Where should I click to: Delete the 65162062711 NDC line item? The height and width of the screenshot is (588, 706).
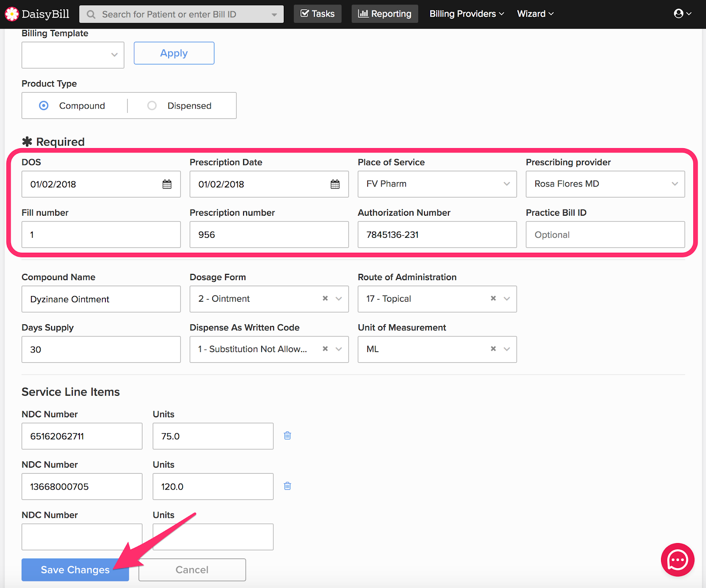287,436
